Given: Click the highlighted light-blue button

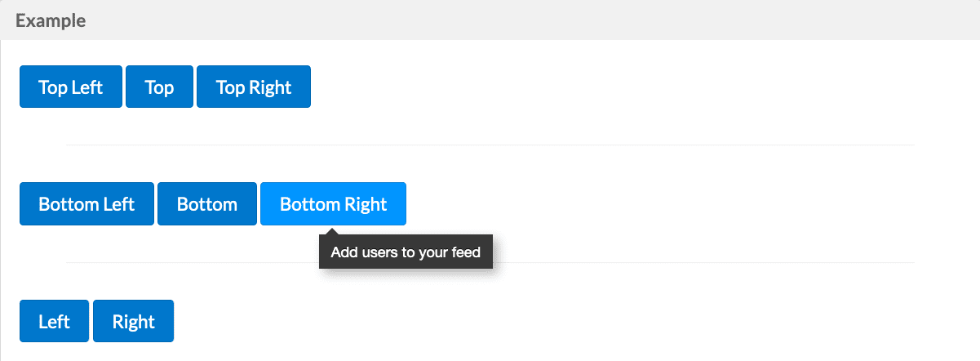Looking at the screenshot, I should click(x=333, y=203).
